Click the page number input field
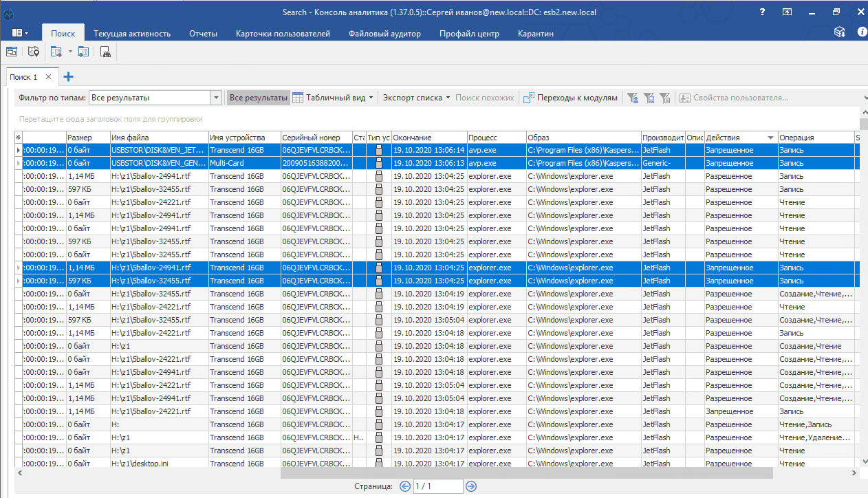Screen dimensions: 868x498 [x=437, y=486]
